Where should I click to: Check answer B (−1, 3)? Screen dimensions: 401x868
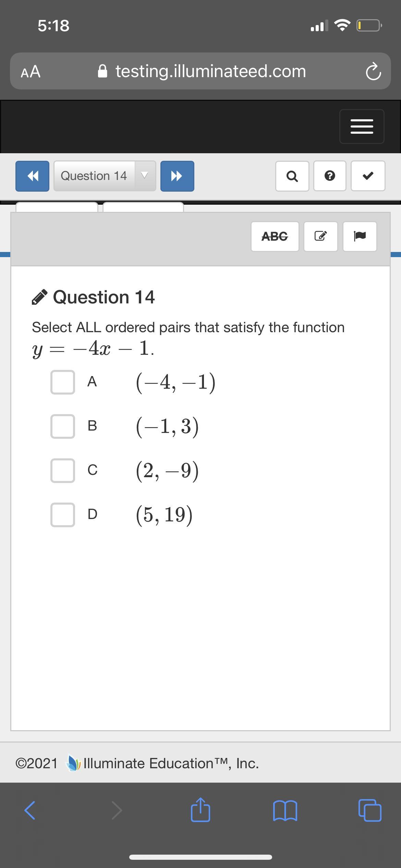click(x=63, y=426)
